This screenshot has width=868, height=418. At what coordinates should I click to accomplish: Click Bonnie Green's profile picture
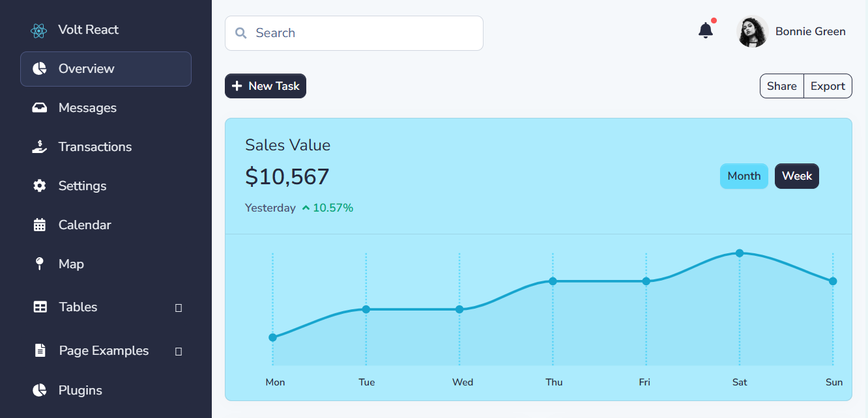(x=752, y=31)
